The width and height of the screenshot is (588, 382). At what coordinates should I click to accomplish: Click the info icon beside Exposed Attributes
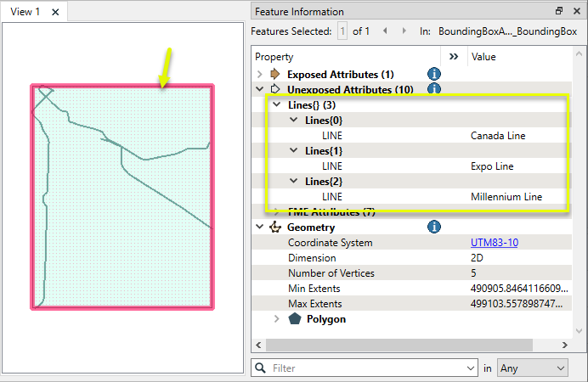[433, 75]
